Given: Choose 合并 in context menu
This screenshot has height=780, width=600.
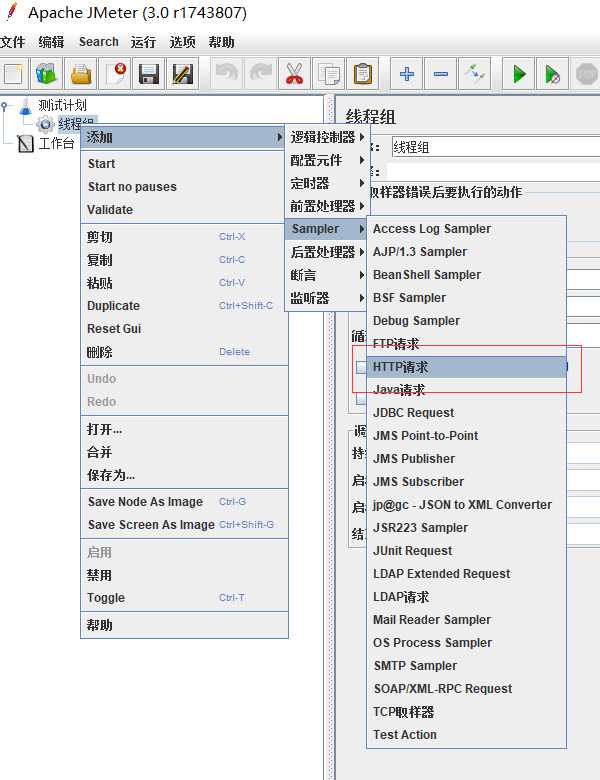Looking at the screenshot, I should click(x=184, y=452).
